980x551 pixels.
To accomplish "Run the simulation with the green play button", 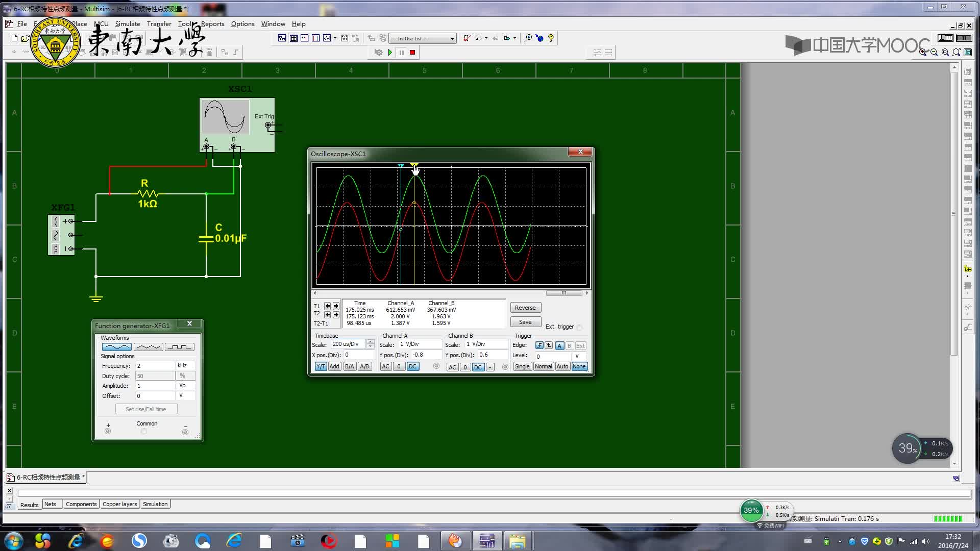I will (x=390, y=52).
